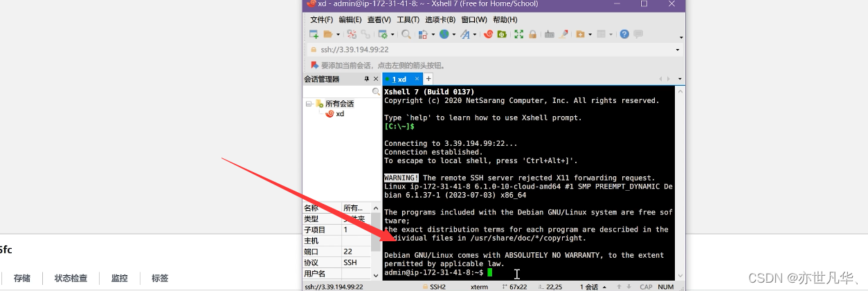This screenshot has height=291, width=868.
Task: Open the toolbar overflow options arrow
Action: [681, 37]
